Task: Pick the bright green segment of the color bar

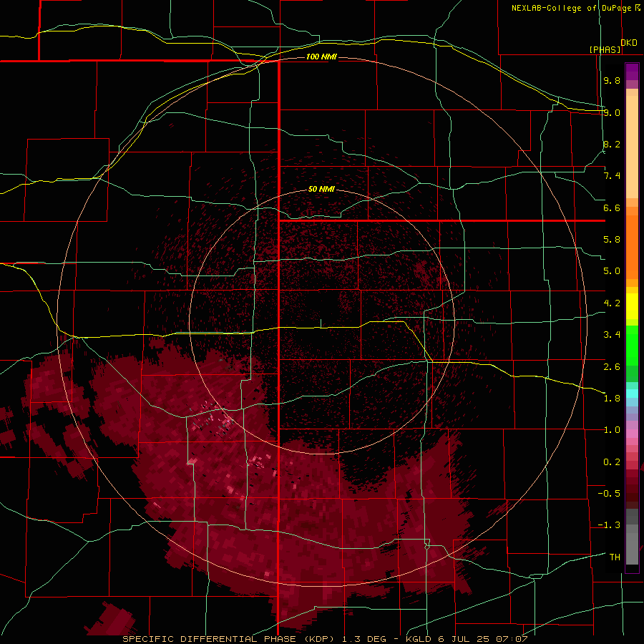Action: tap(632, 345)
